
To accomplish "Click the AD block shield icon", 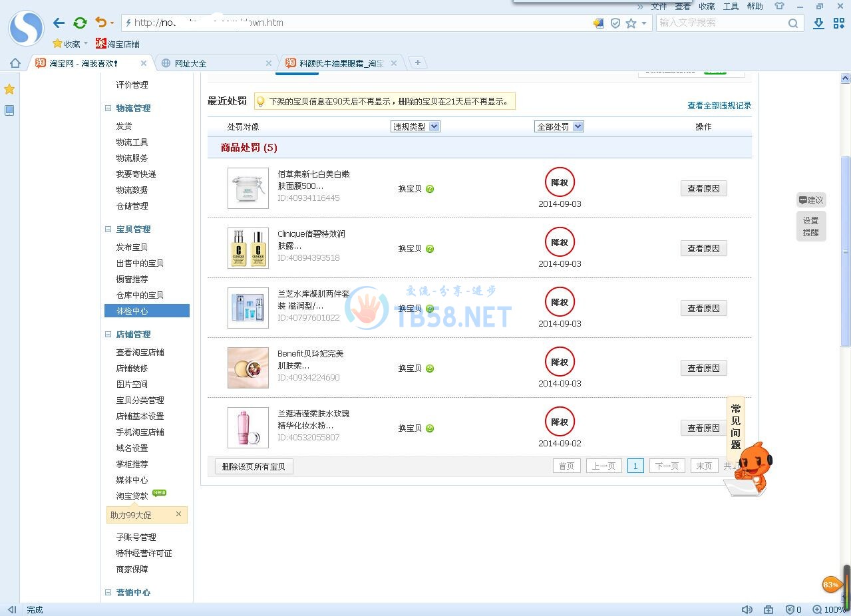I will (790, 609).
